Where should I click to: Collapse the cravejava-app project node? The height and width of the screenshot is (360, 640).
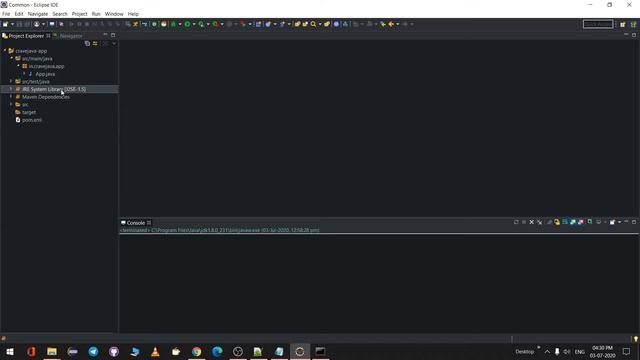5,51
